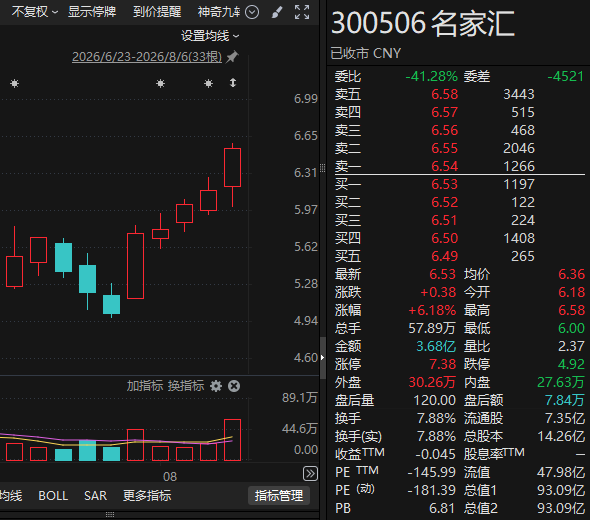Image resolution: width=590 pixels, height=520 pixels.
Task: Click the panel divider grip handle
Action: [322, 168]
